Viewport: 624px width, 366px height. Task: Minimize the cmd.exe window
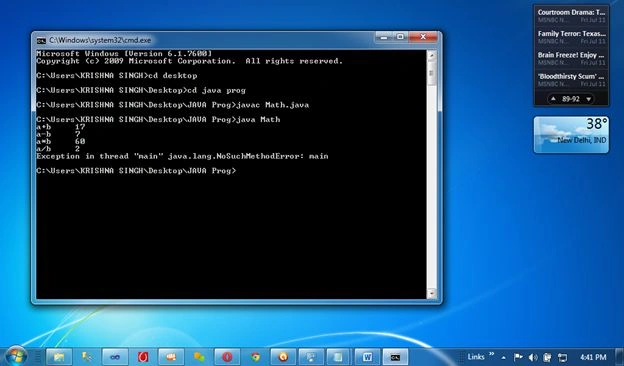tap(384, 37)
